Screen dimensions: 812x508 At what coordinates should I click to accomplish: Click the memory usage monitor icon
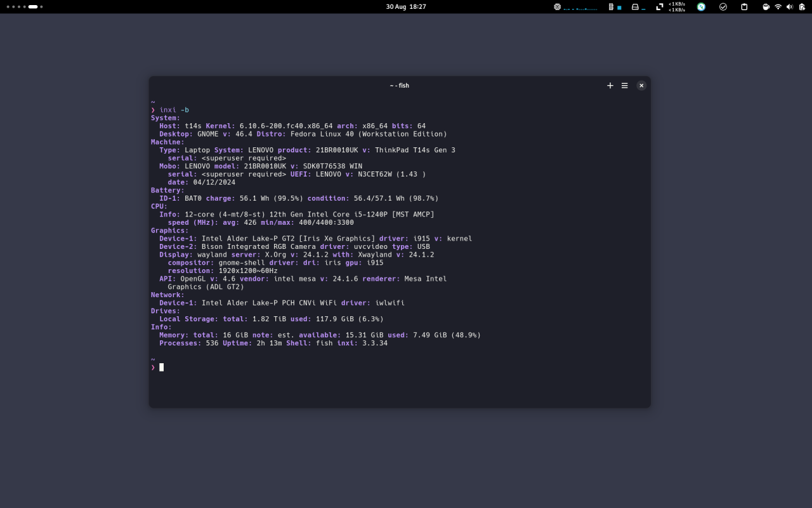[611, 6]
